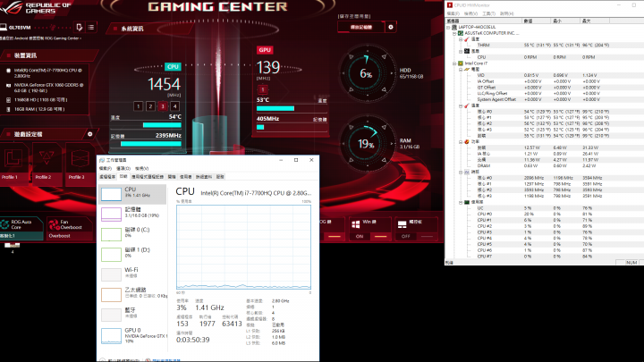Click the HDD 6% usage gauge

[x=367, y=73]
